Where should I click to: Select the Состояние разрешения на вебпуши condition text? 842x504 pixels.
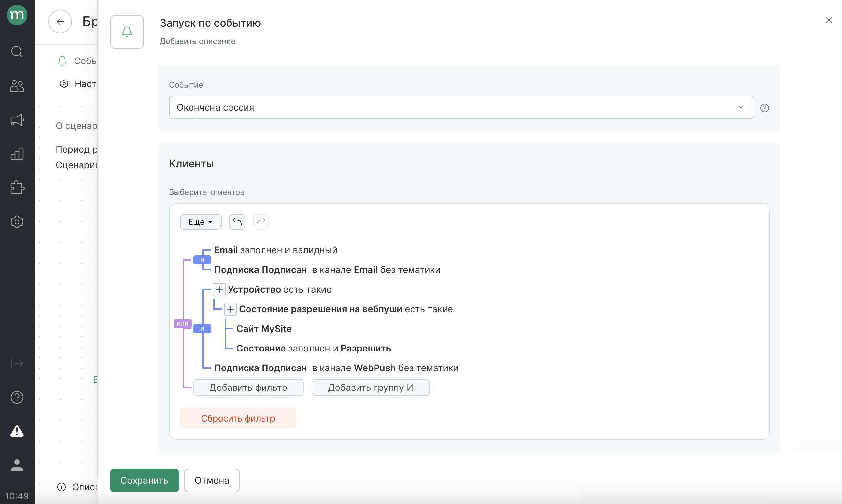(x=346, y=309)
